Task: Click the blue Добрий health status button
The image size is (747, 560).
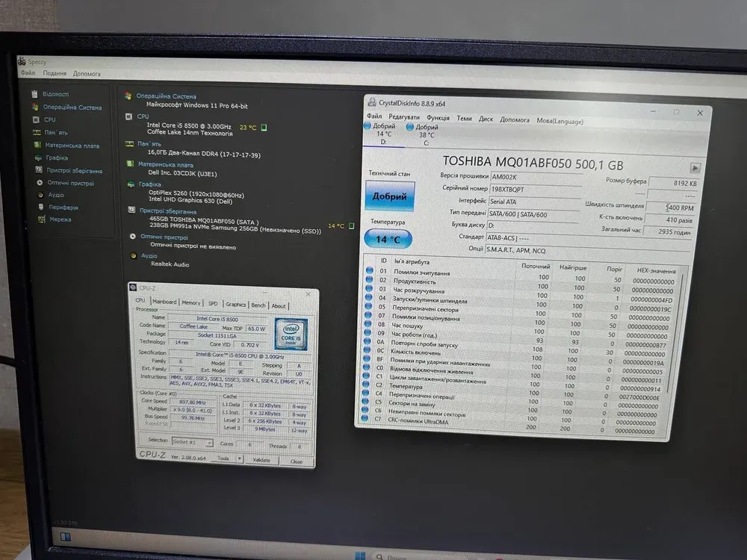Action: pos(389,196)
